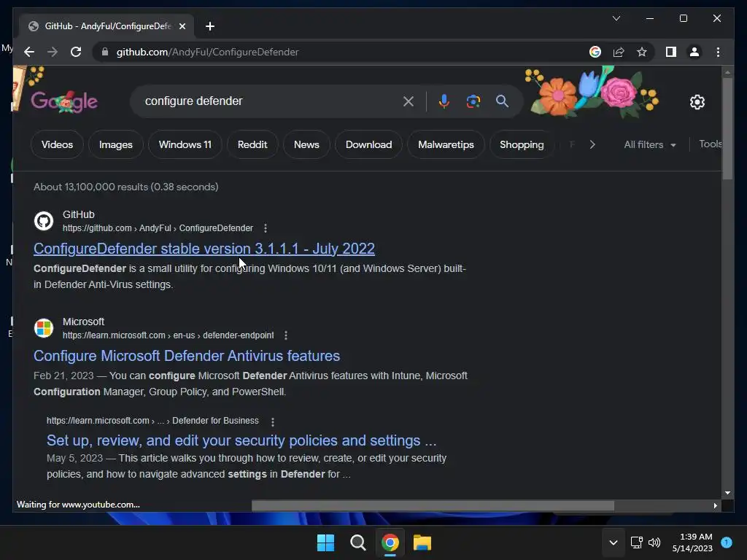Click the vertical scrollbar thumb
This screenshot has width=747, height=560.
tap(727, 128)
